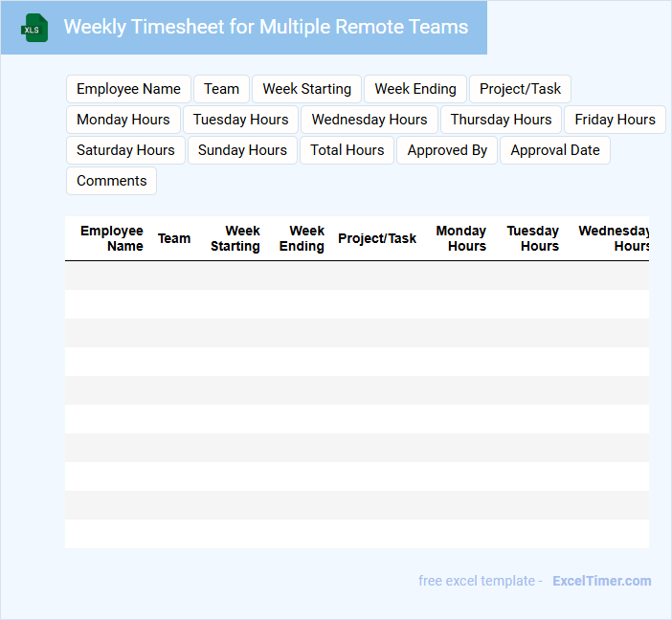Select the Approval Date tag
Viewport: 672px width, 620px height.
pos(555,150)
